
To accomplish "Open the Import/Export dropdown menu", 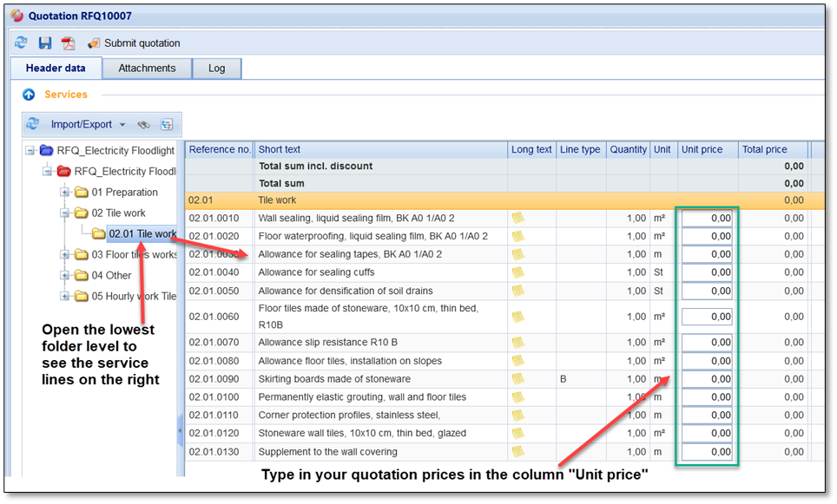I will (88, 124).
